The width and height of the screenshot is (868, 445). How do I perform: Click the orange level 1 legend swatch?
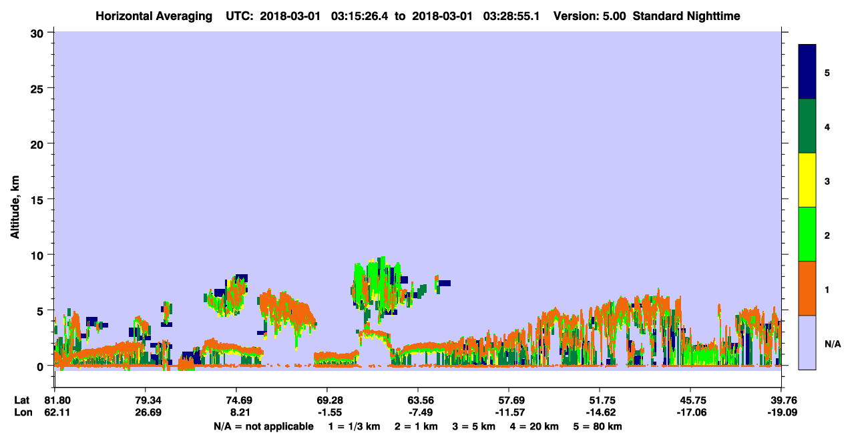(807, 288)
